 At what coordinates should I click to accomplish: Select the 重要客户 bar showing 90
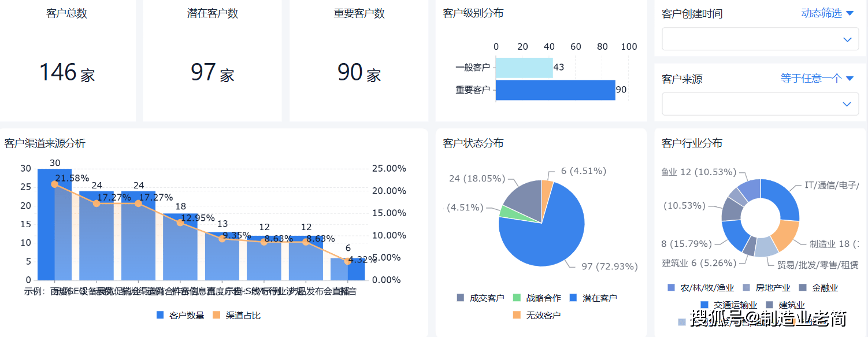pyautogui.click(x=555, y=90)
